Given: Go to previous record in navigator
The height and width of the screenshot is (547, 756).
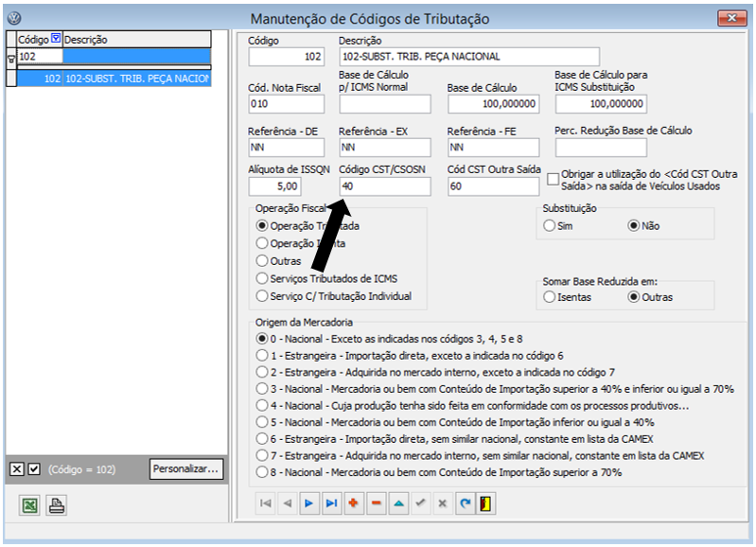Looking at the screenshot, I should pos(288,503).
